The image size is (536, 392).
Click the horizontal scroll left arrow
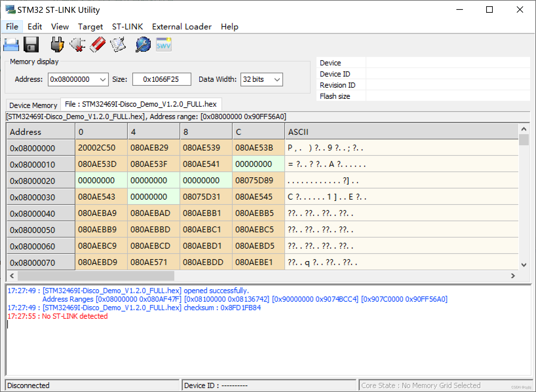[x=12, y=276]
